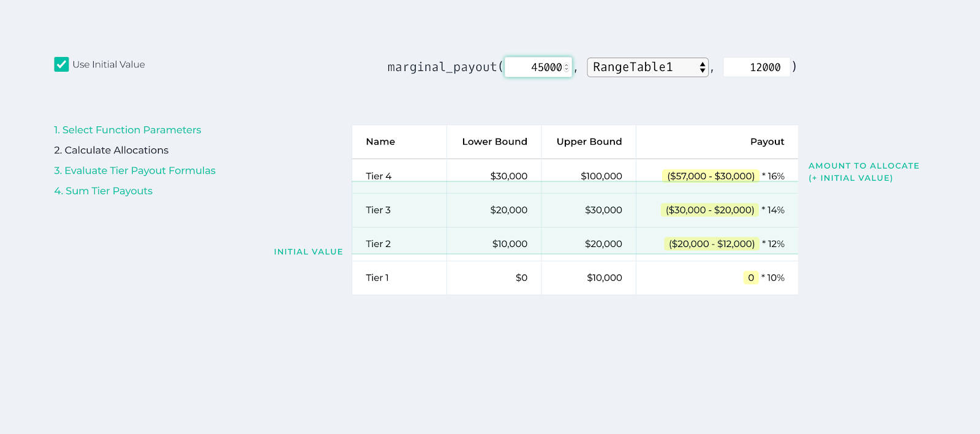Click the Use Initial Value label
This screenshot has height=434, width=980.
tap(108, 64)
